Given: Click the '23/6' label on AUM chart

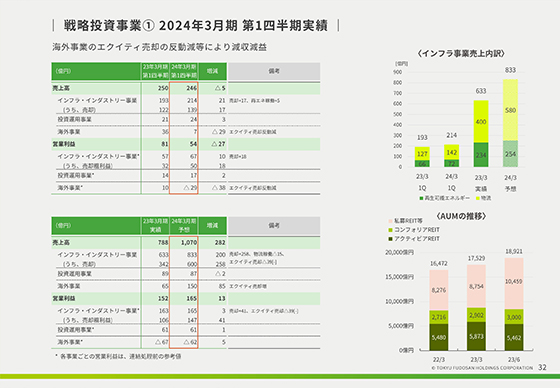Looking at the screenshot, I should (514, 360).
